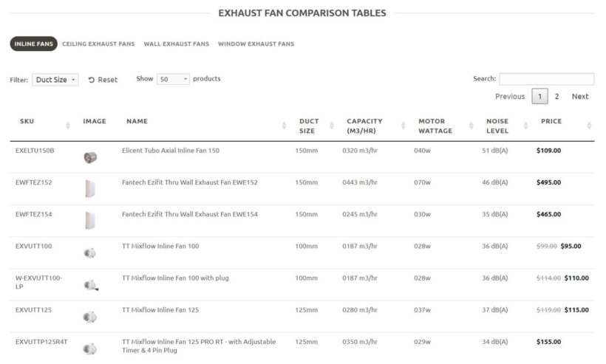Sort by Price column arrows
606x364 pixels.
pyautogui.click(x=589, y=126)
